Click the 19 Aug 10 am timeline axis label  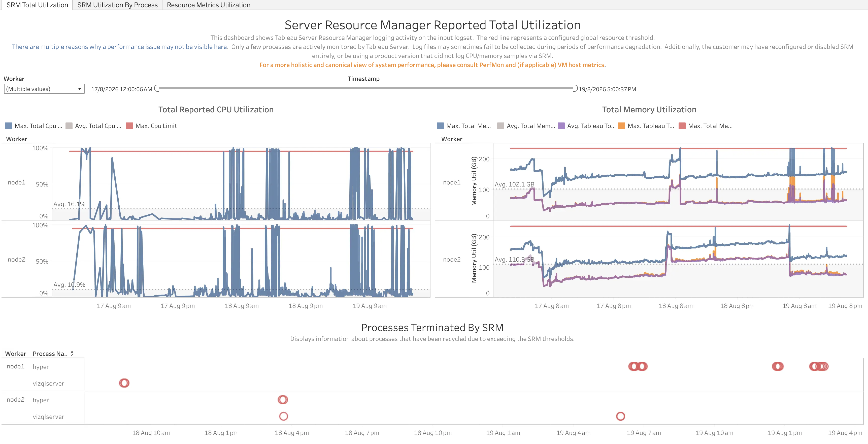(714, 433)
